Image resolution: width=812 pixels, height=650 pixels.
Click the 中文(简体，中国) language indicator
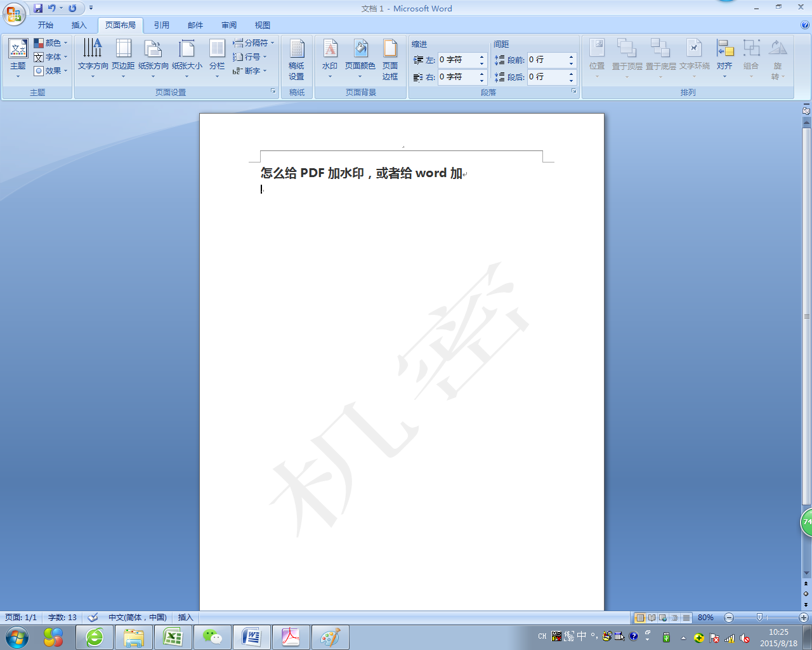pyautogui.click(x=137, y=617)
